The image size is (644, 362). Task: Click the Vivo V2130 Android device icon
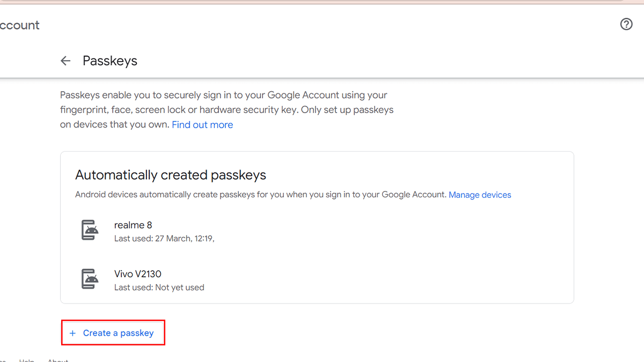90,279
